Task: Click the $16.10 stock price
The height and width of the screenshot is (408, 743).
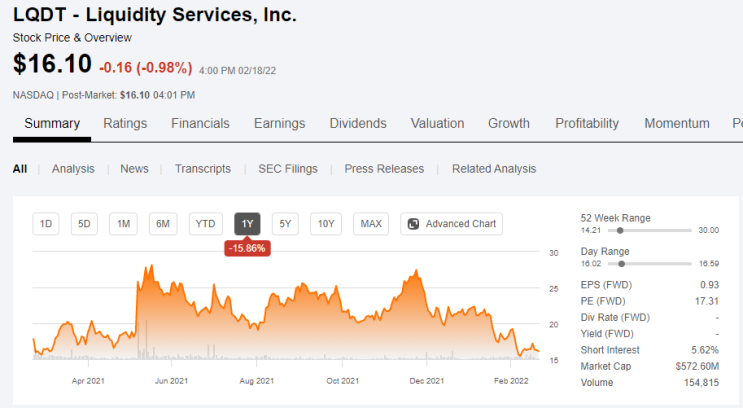Action: 52,64
